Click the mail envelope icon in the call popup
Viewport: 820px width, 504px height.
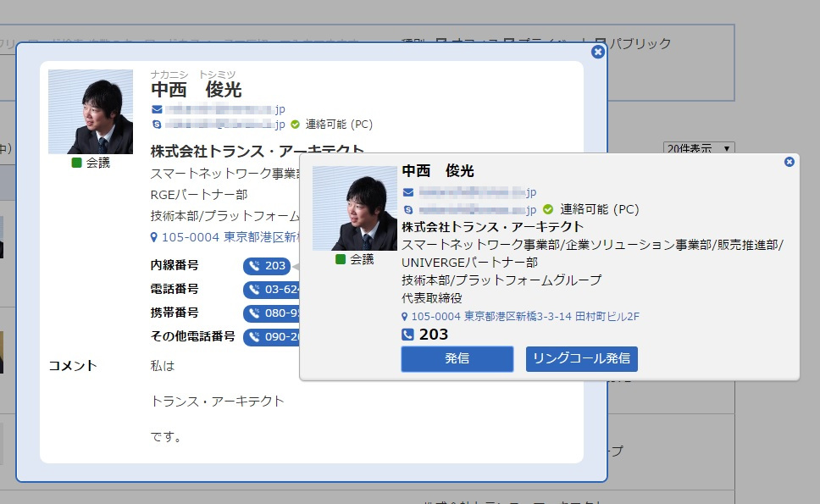point(408,192)
